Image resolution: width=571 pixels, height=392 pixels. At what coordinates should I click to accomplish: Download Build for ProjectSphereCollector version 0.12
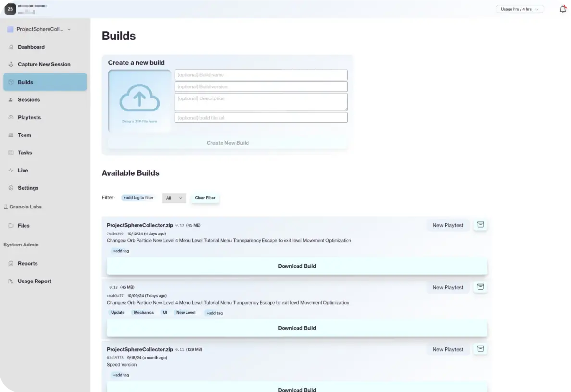click(x=297, y=266)
